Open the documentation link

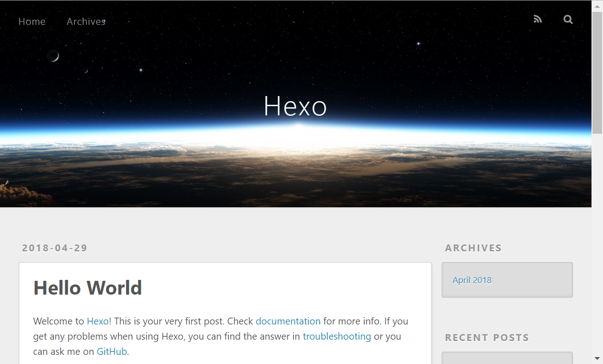(288, 321)
